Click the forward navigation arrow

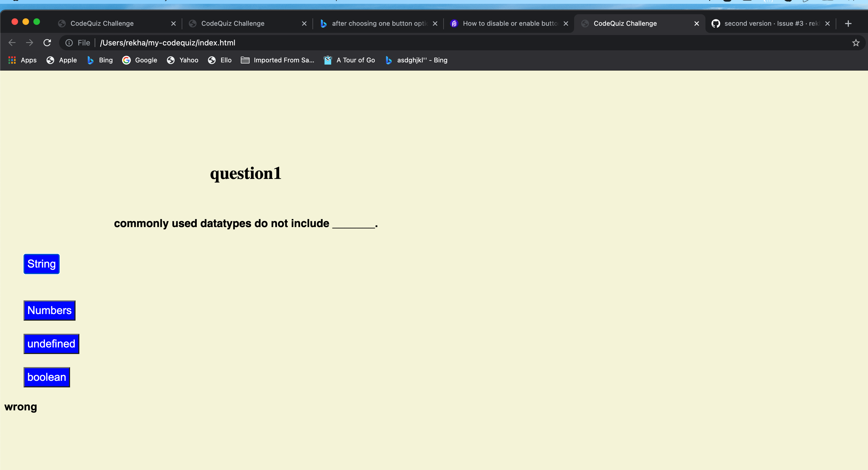pos(29,42)
